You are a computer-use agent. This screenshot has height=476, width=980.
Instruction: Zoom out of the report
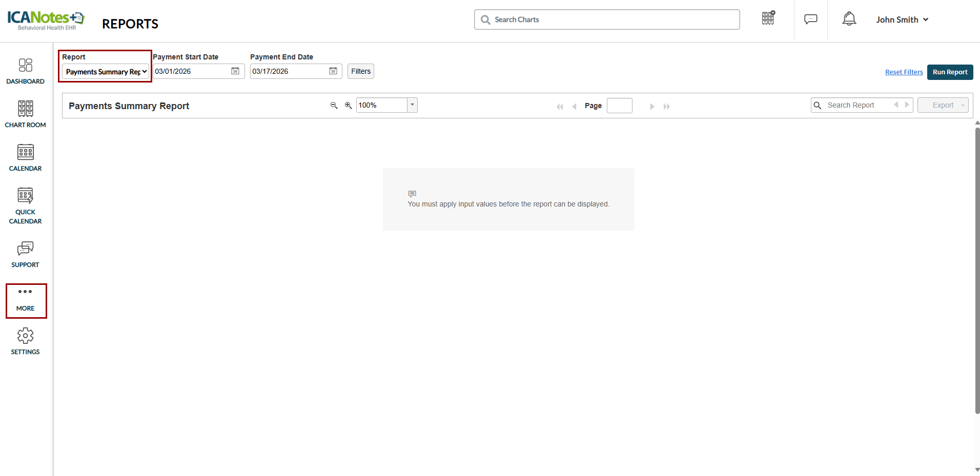pyautogui.click(x=334, y=106)
